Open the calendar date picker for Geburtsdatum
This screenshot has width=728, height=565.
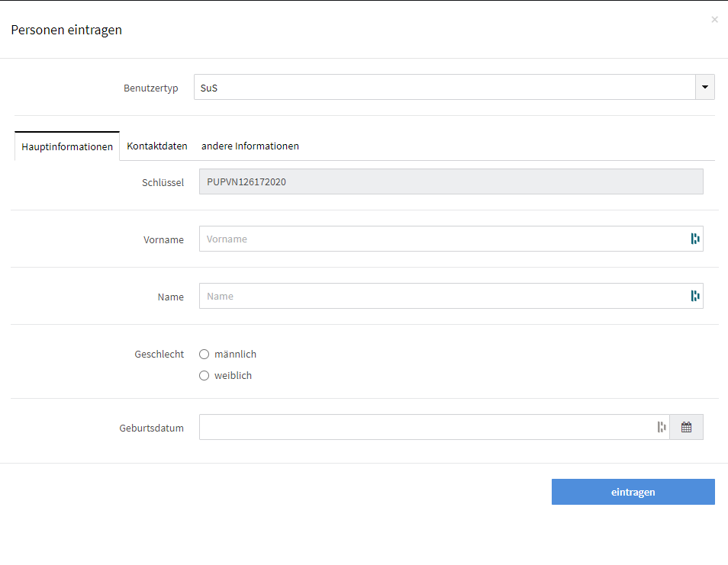coord(686,427)
